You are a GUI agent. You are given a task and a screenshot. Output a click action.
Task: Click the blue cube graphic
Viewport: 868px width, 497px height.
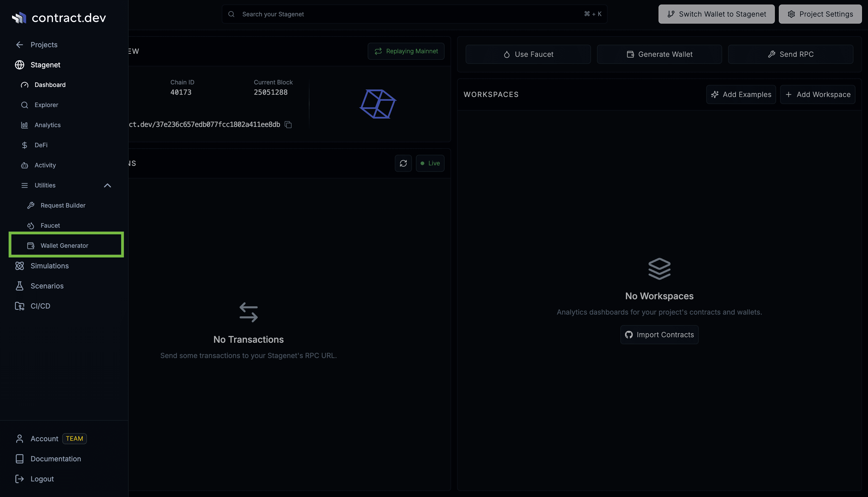point(378,104)
